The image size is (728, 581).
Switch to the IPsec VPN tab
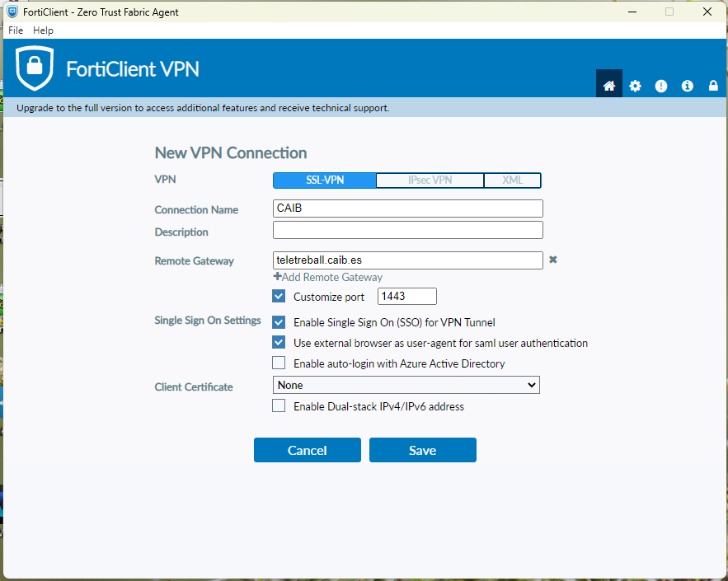click(430, 180)
